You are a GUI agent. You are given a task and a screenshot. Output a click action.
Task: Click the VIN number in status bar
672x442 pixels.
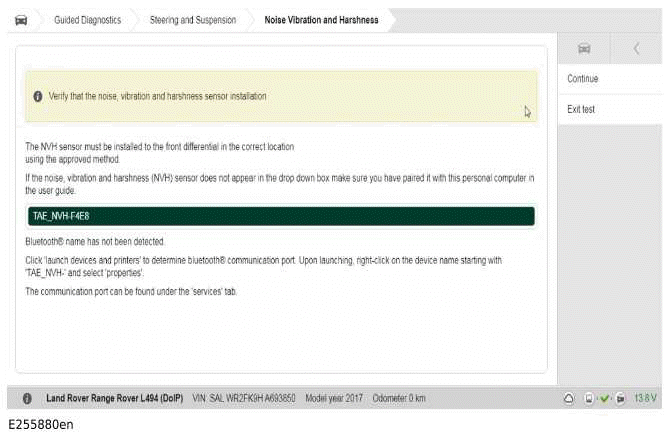245,398
